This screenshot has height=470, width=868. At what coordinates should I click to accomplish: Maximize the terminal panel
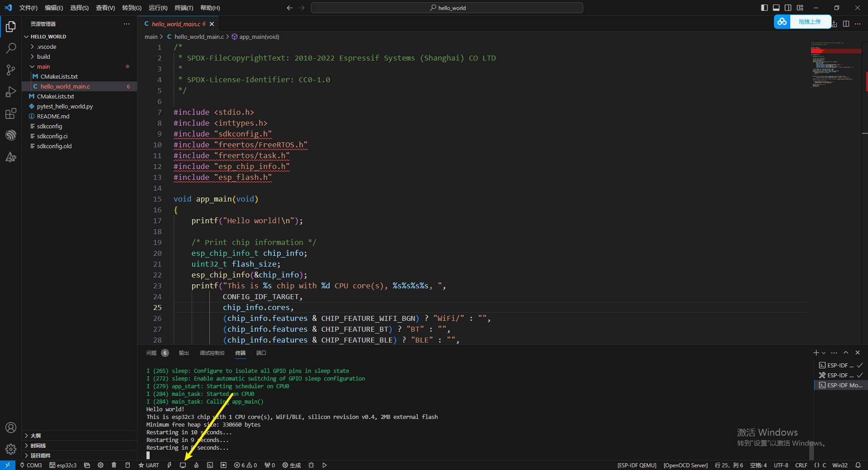coord(845,352)
